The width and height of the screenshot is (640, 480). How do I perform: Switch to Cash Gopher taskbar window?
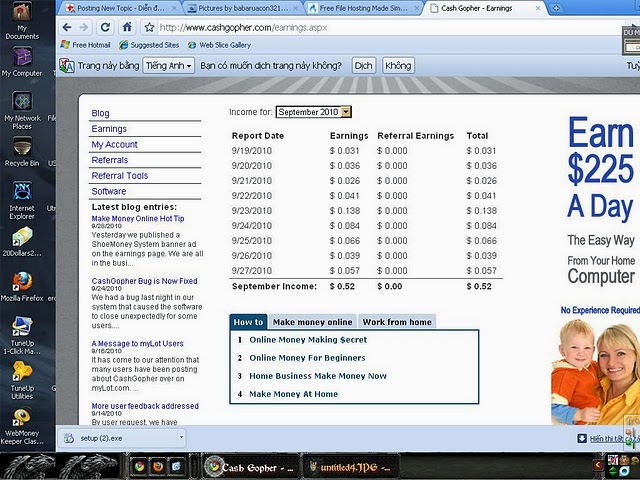(250, 467)
